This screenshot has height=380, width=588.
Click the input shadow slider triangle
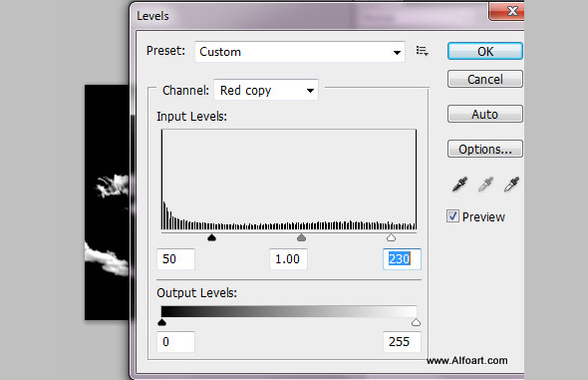coord(212,237)
